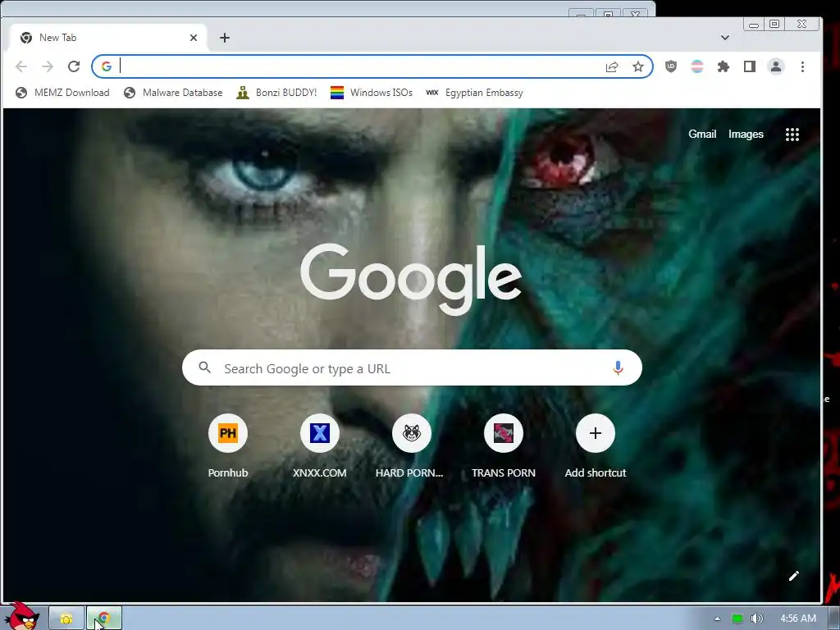The width and height of the screenshot is (840, 630).
Task: Open the MEMZ Download bookmark
Action: pyautogui.click(x=62, y=93)
